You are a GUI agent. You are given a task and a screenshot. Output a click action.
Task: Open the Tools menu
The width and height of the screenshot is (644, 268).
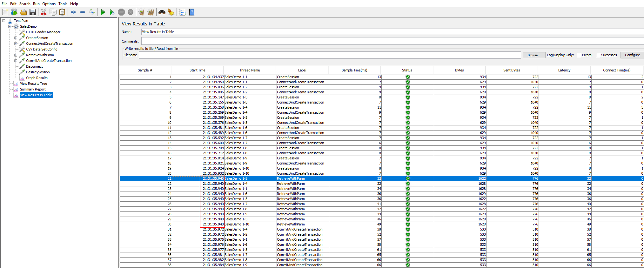point(63,4)
